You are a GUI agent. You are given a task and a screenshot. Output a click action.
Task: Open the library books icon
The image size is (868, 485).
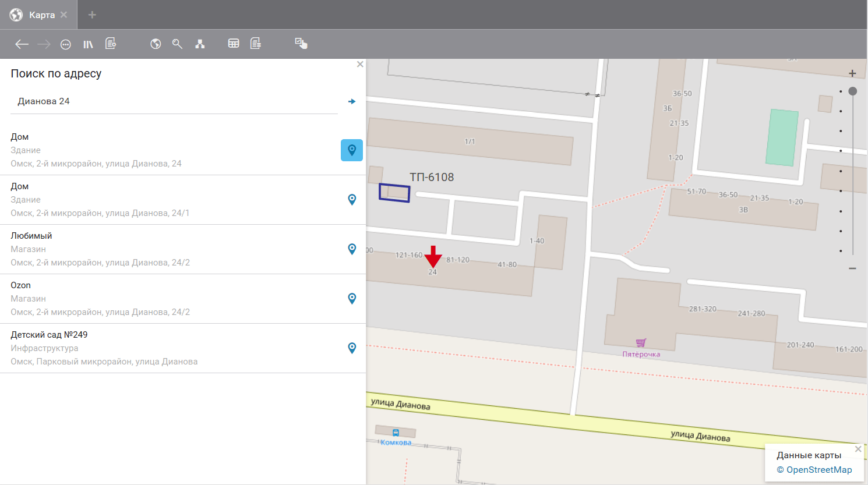click(88, 44)
